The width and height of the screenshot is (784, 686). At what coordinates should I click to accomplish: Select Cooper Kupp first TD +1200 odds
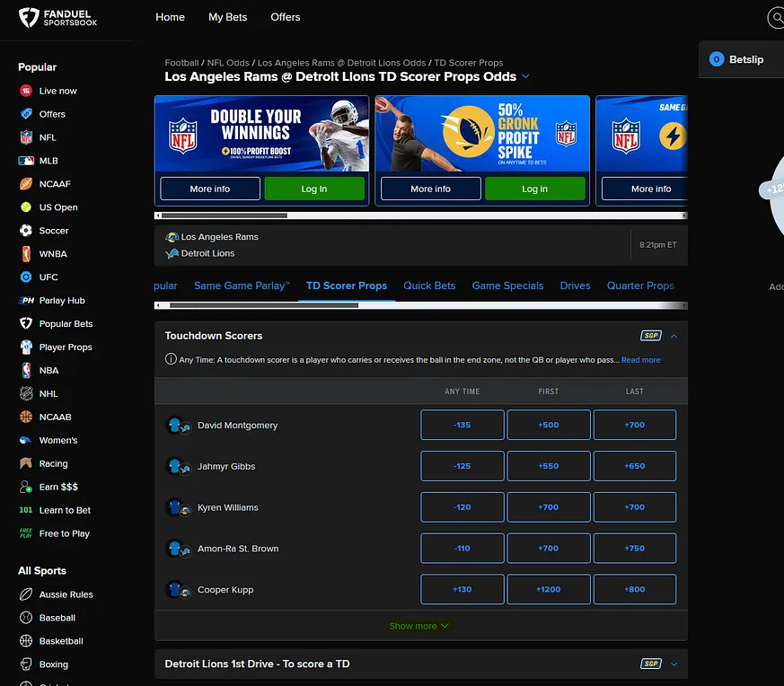[x=549, y=589]
